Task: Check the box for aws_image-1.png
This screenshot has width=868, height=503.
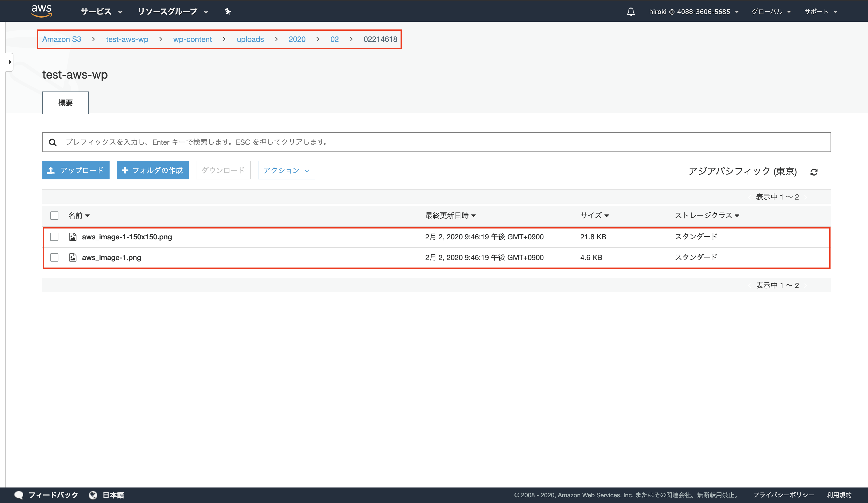Action: point(54,257)
